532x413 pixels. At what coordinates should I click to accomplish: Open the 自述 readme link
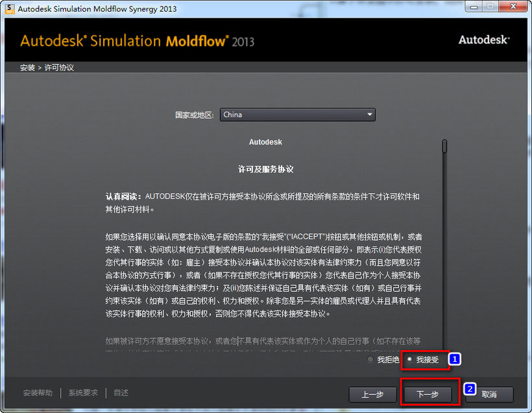(x=121, y=393)
